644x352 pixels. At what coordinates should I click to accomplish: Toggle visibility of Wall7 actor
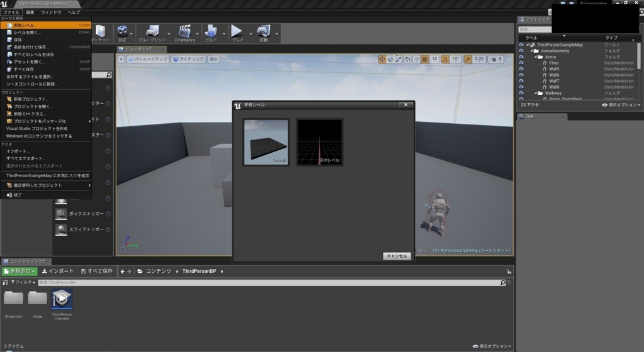click(x=521, y=81)
